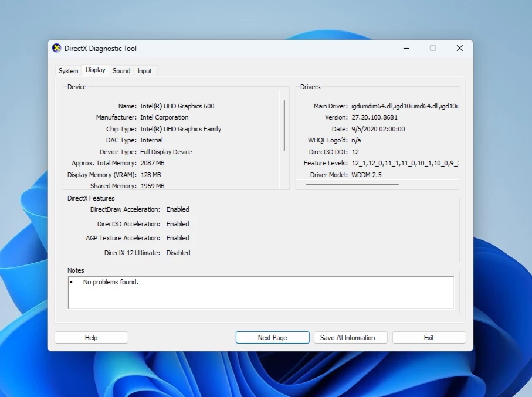Open the Sound tab

[121, 70]
